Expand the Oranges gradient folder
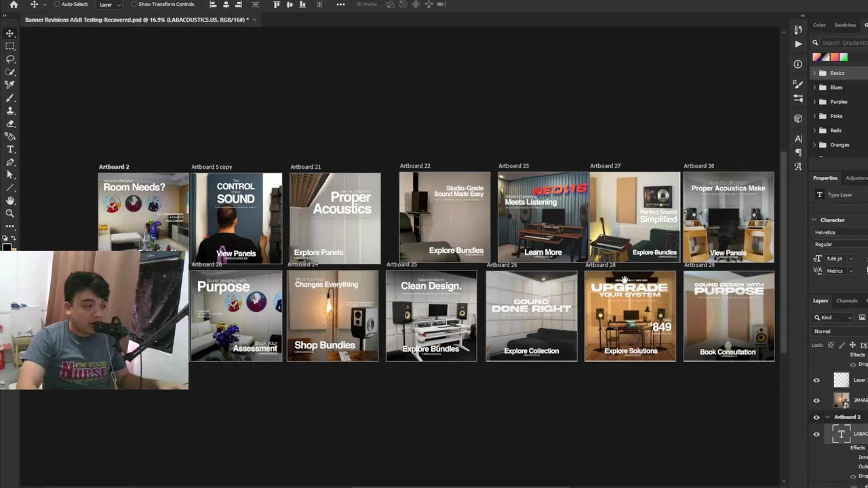The image size is (868, 488). (x=815, y=144)
